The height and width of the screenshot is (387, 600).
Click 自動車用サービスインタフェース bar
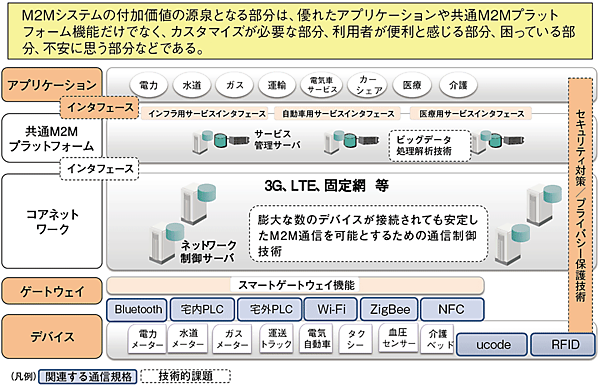click(x=338, y=114)
